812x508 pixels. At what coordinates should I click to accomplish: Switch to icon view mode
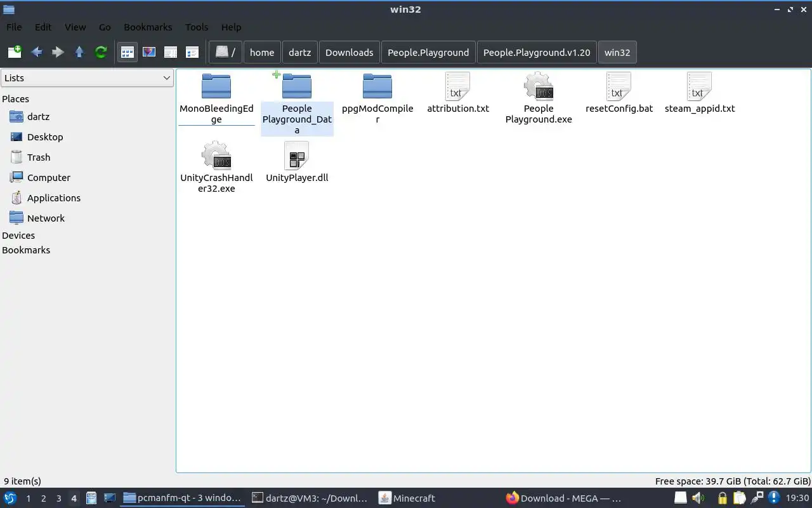coord(128,52)
